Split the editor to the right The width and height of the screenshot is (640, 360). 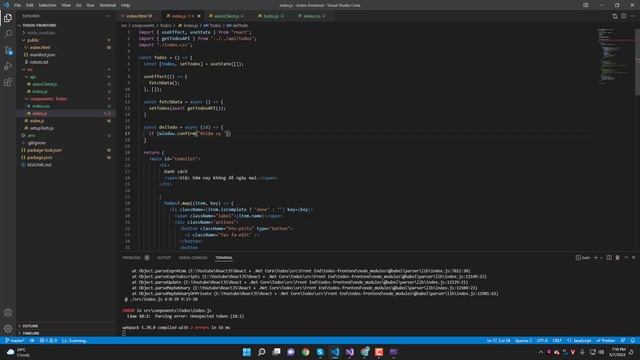[624, 16]
